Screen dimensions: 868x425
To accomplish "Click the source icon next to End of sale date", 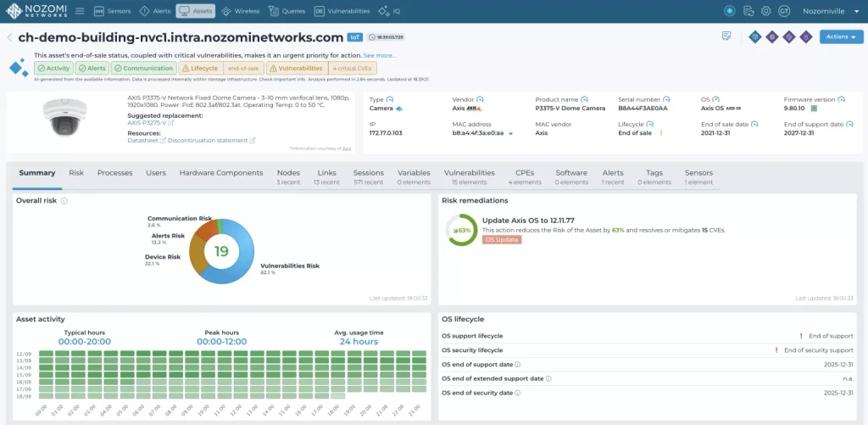I will [754, 125].
